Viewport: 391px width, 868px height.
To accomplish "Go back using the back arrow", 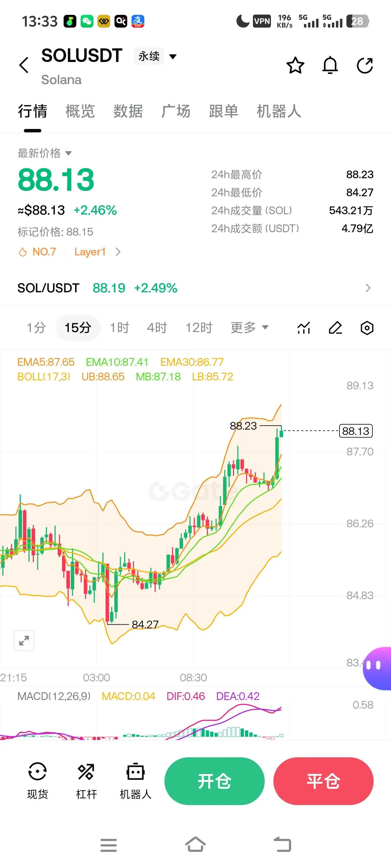I will 24,65.
